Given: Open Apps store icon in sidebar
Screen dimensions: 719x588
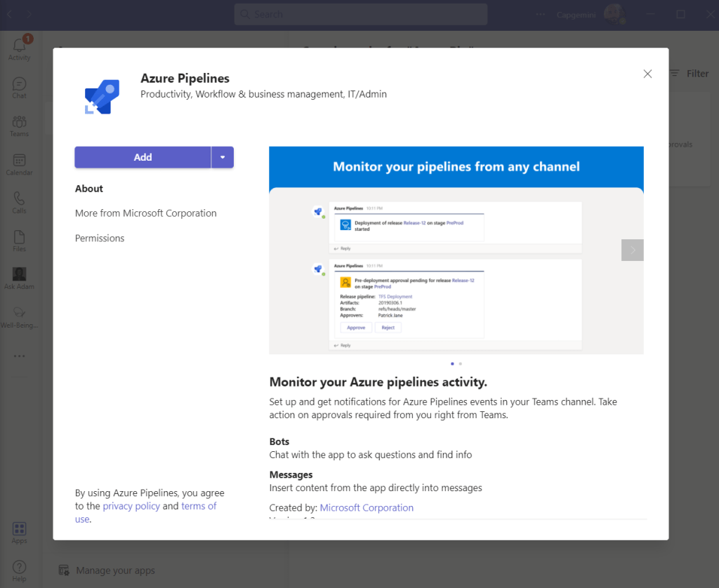Looking at the screenshot, I should pyautogui.click(x=19, y=532).
